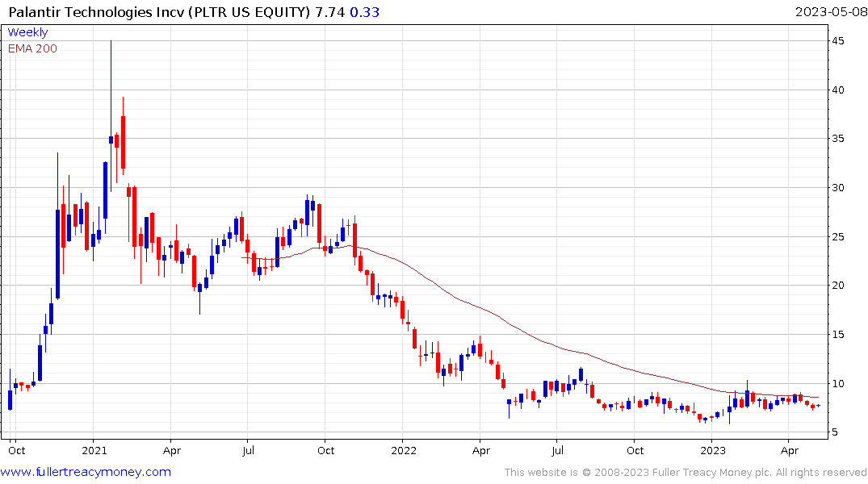Click the 'EMA 200' legend label
The image size is (868, 484).
point(32,48)
